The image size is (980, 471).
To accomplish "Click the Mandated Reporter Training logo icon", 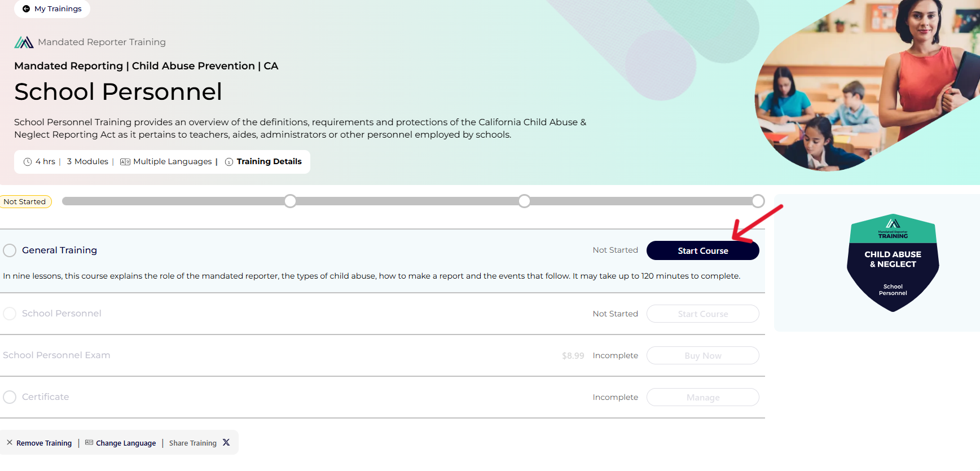I will tap(24, 42).
